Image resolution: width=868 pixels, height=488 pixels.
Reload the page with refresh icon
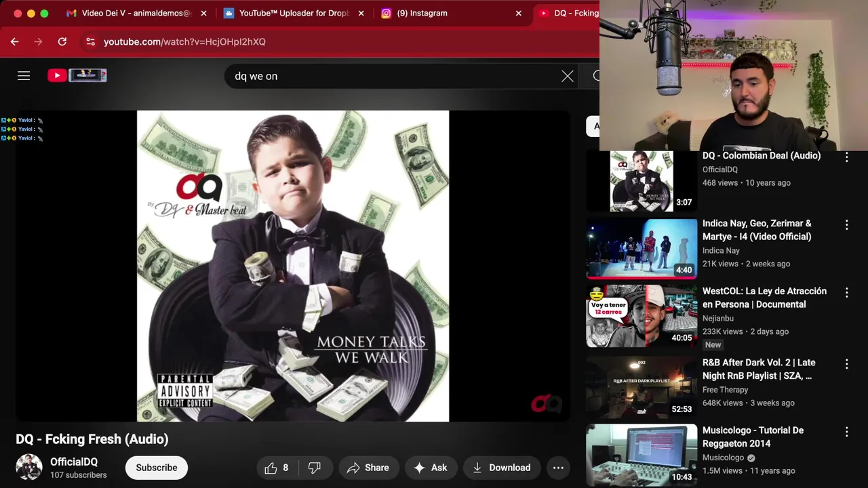click(62, 41)
